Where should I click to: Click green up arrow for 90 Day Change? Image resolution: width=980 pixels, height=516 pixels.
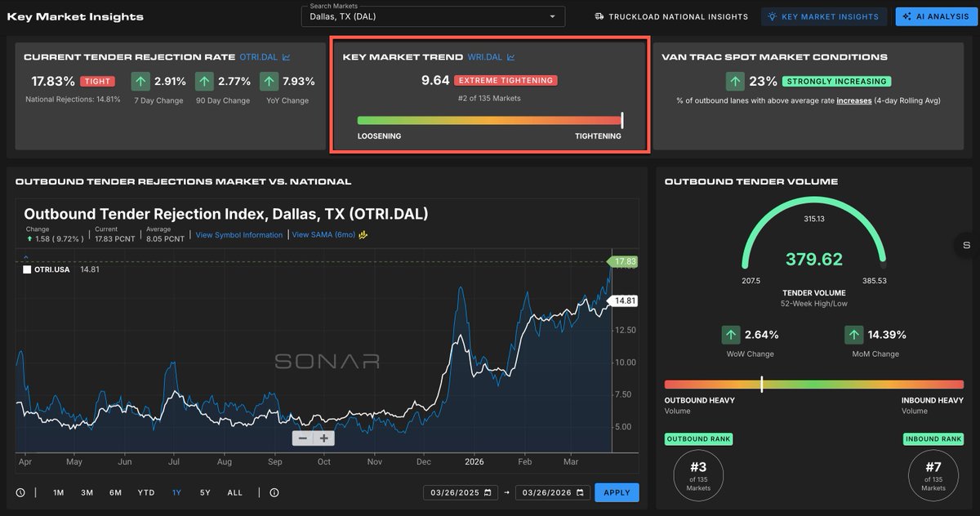[x=204, y=82]
